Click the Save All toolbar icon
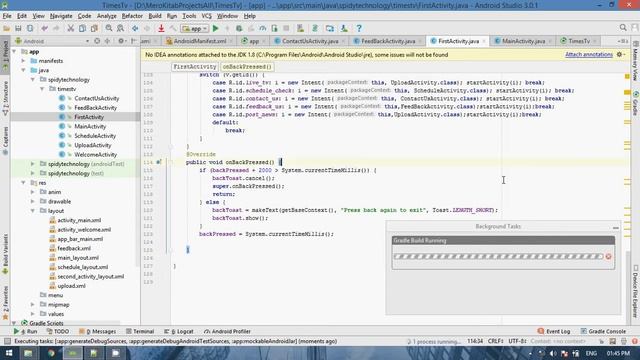 [18, 28]
